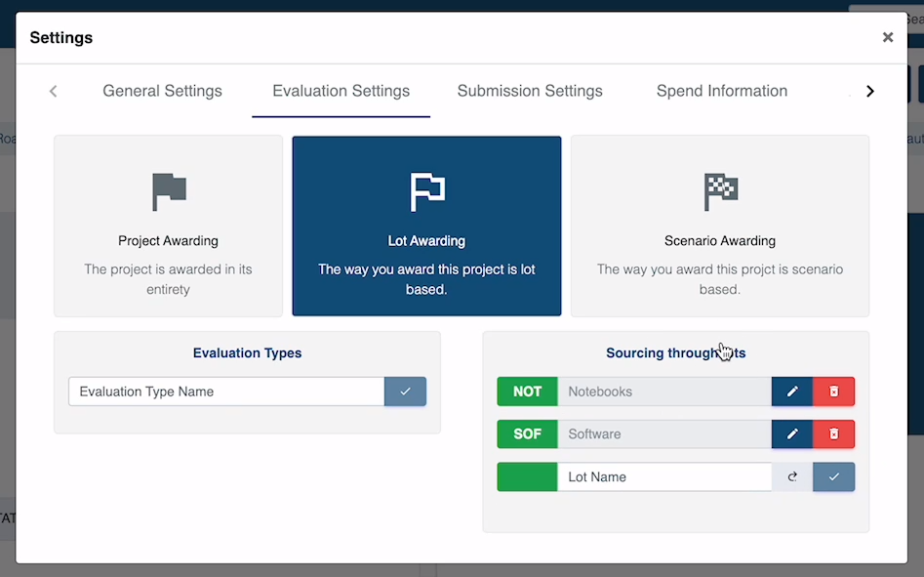Confirm Evaluation Type Name with checkmark button
The image size is (924, 577).
point(405,392)
